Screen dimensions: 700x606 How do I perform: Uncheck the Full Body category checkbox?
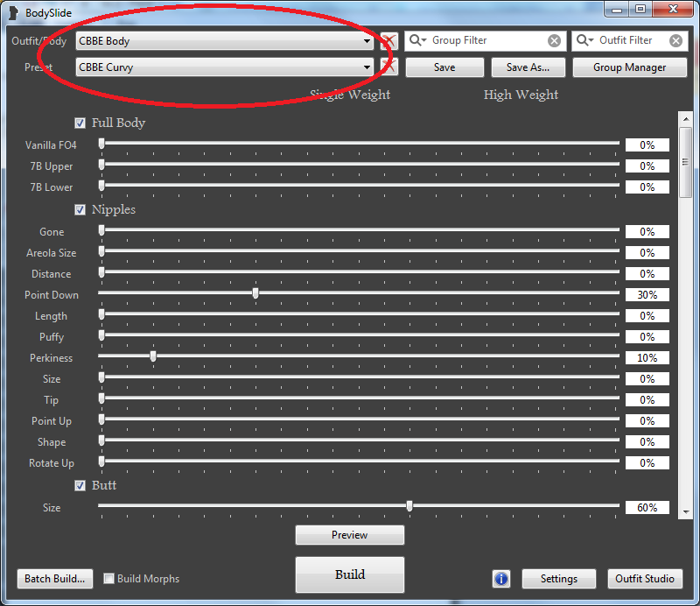click(80, 123)
